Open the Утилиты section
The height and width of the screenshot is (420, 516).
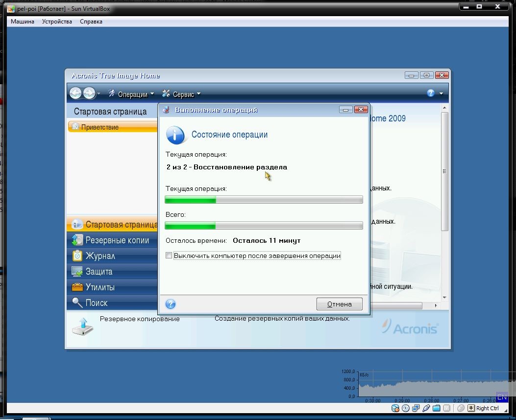pyautogui.click(x=112, y=287)
